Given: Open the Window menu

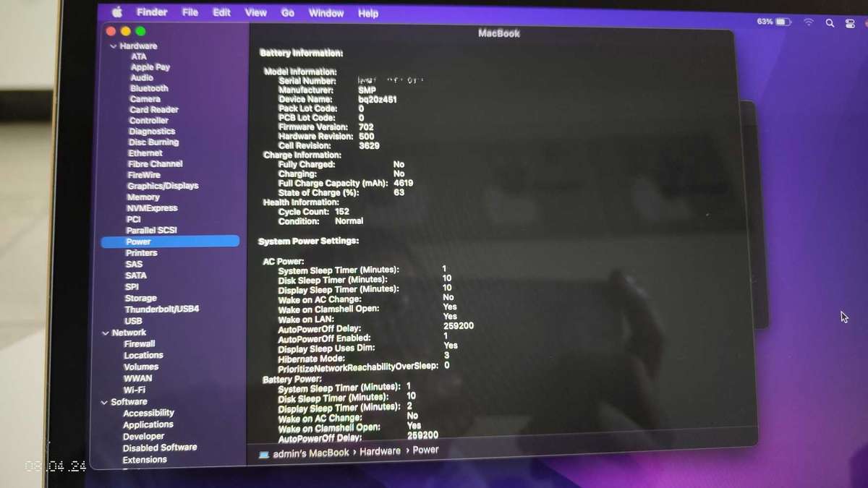Looking at the screenshot, I should tap(326, 13).
